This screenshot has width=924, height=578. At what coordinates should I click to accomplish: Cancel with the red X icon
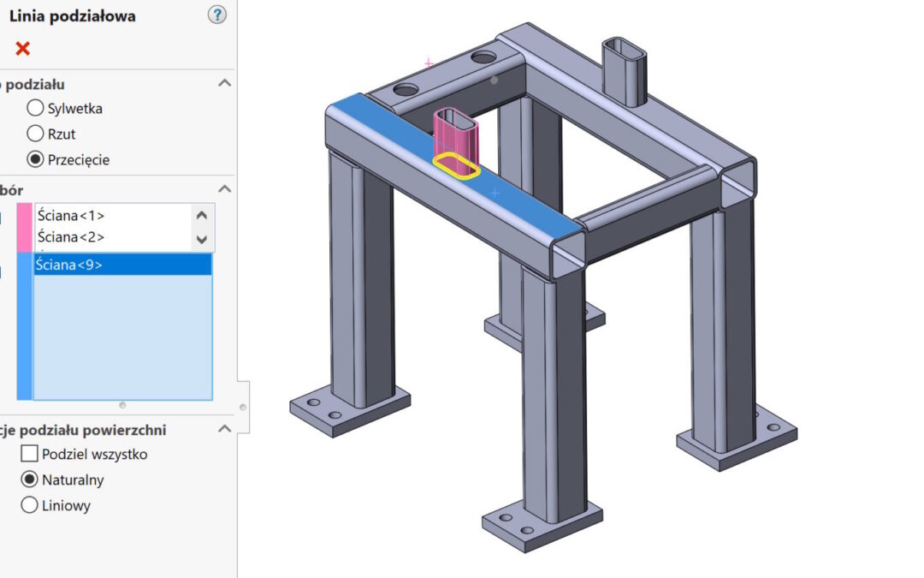pos(23,49)
